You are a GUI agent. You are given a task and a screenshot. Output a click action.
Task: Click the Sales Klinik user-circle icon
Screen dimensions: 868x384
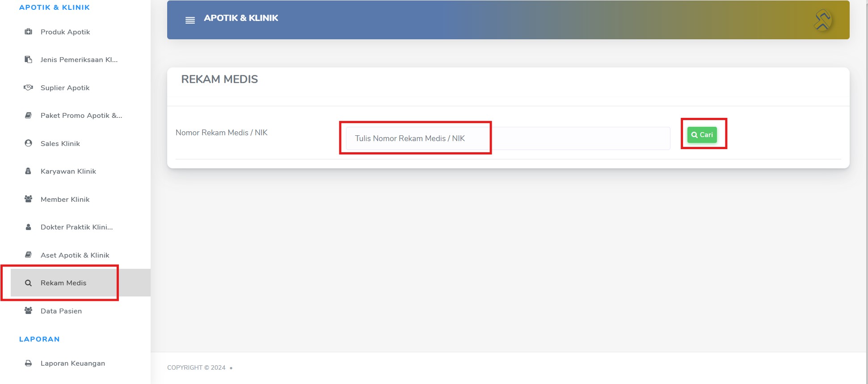28,143
